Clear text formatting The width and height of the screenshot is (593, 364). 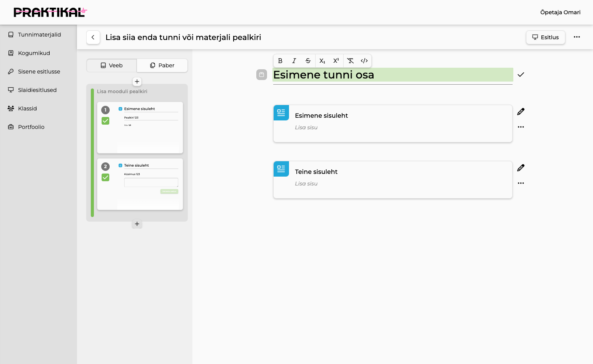click(350, 61)
